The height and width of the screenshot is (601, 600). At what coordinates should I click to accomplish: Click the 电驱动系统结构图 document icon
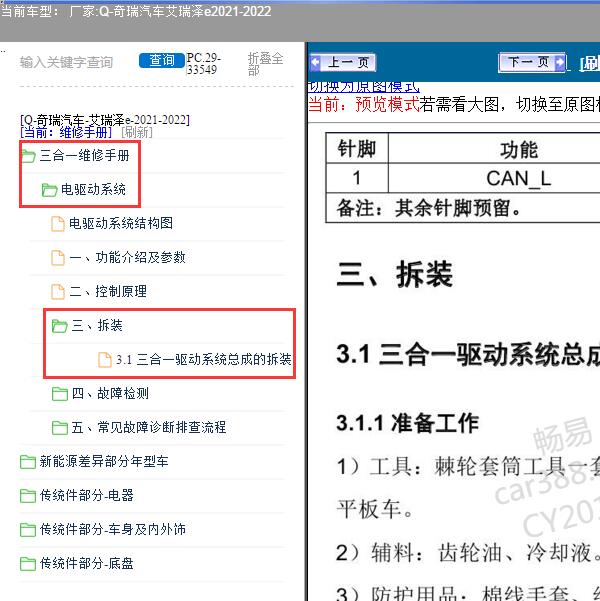coord(58,224)
